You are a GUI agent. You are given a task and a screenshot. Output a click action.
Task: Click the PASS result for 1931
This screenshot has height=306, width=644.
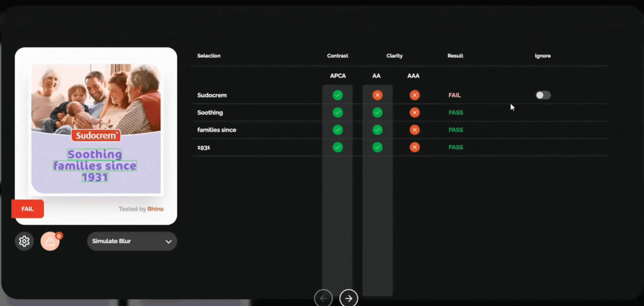click(x=456, y=147)
